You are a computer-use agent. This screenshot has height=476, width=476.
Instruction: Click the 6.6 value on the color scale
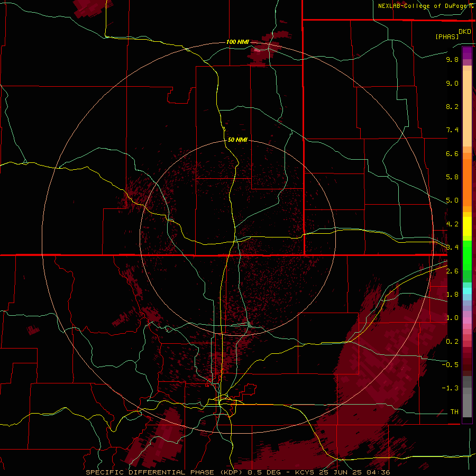(x=452, y=153)
